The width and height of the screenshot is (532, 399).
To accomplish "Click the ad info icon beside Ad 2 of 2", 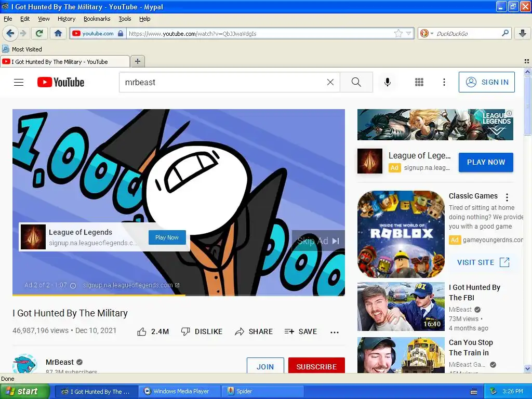I will pyautogui.click(x=73, y=286).
